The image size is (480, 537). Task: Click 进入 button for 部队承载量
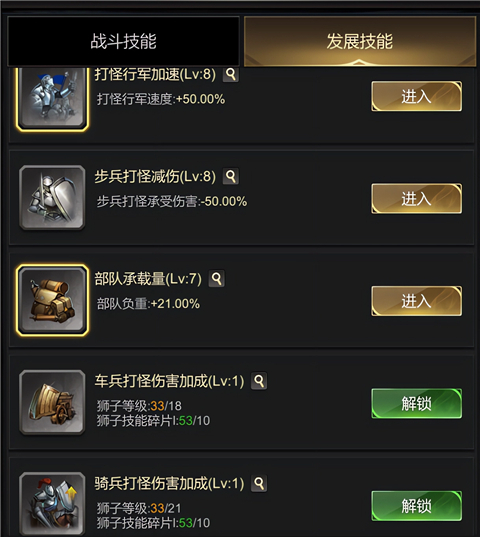point(416,301)
